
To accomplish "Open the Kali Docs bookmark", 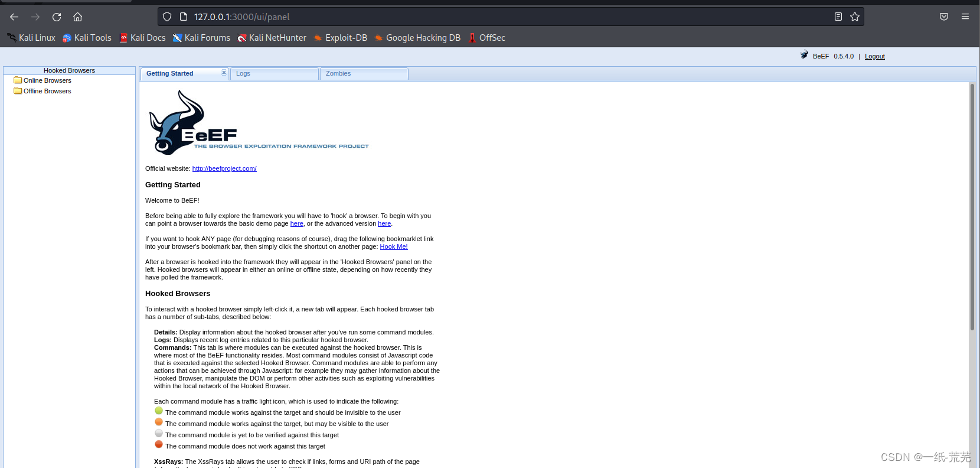I will [142, 37].
